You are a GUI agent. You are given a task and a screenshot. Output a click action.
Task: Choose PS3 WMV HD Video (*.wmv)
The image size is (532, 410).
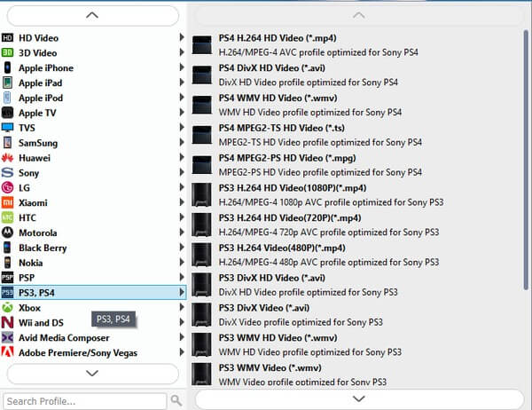pyautogui.click(x=356, y=345)
